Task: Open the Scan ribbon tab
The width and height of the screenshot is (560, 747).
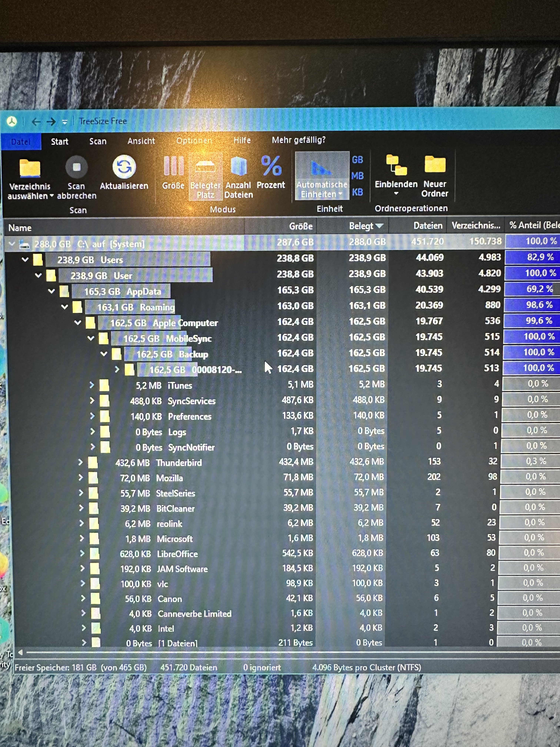Action: tap(98, 142)
